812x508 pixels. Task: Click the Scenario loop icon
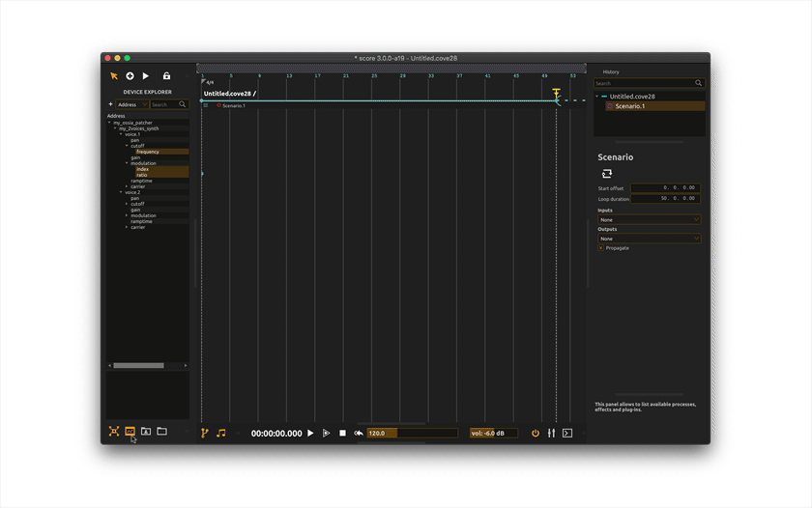(x=607, y=173)
